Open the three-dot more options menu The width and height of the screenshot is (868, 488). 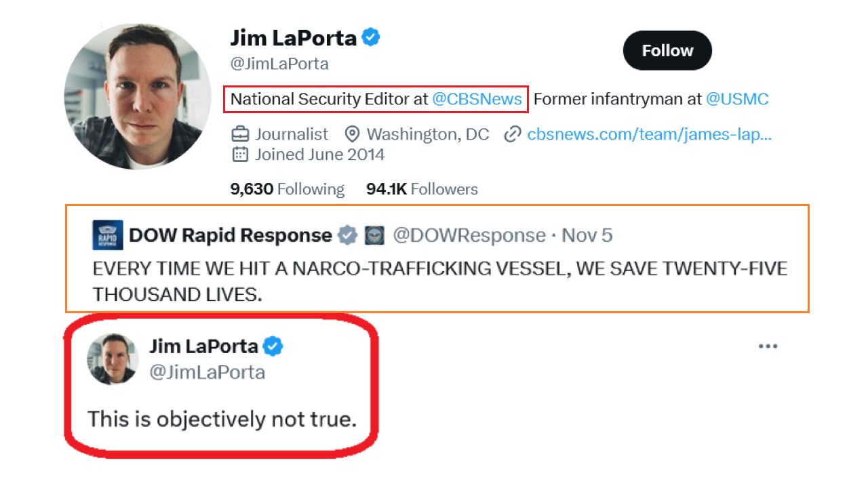(768, 346)
